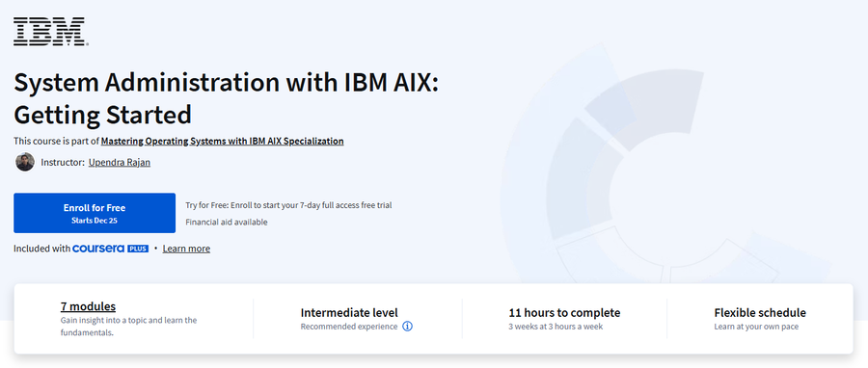This screenshot has height=368, width=868.
Task: Click "This course is part of" text
Action: [x=56, y=141]
